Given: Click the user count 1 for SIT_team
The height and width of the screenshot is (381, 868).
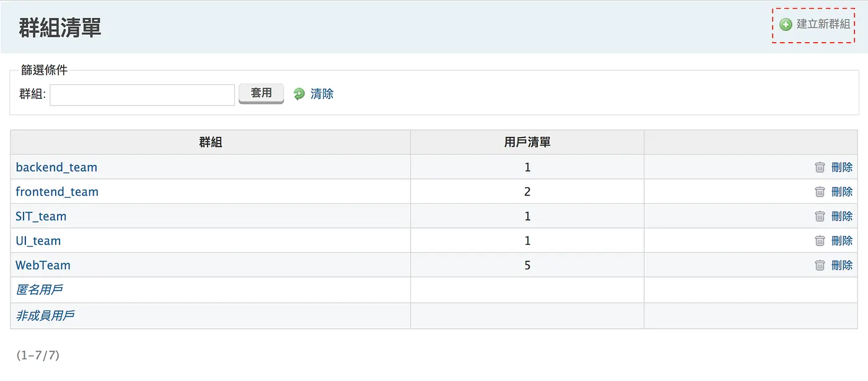Looking at the screenshot, I should [528, 216].
